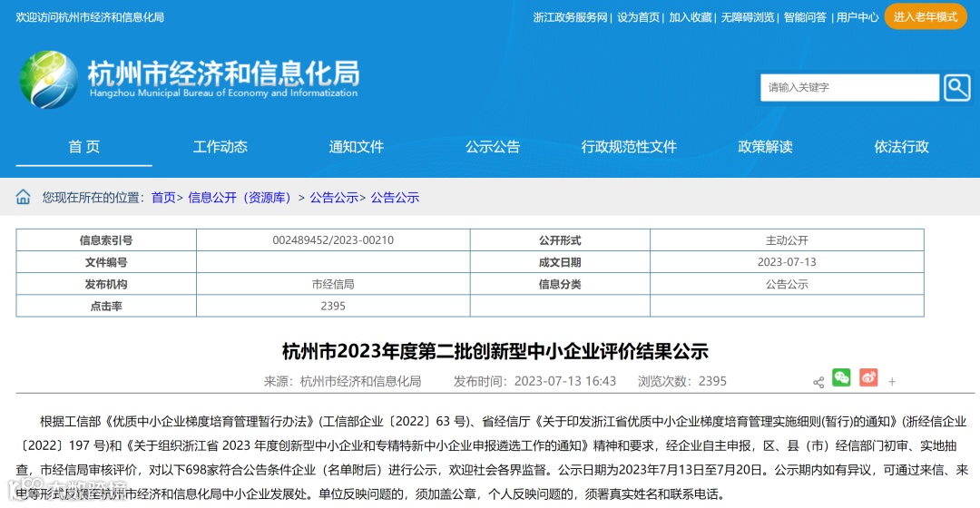This screenshot has height=508, width=980.
Task: Open the 通知文件 navigation tab
Action: click(x=357, y=147)
